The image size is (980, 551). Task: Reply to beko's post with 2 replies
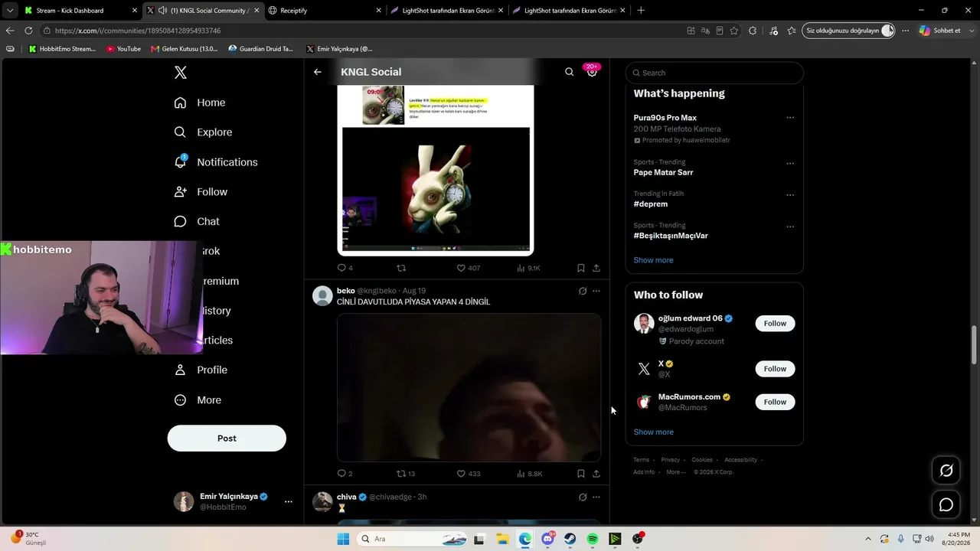345,474
